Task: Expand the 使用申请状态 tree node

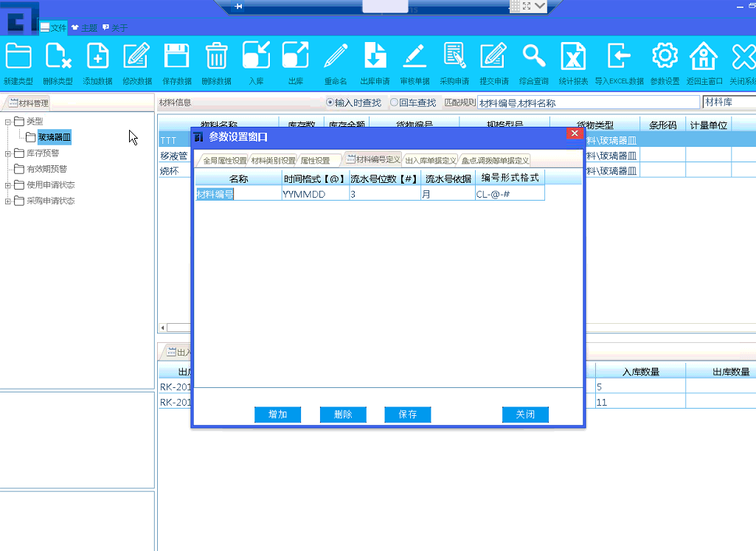Action: [7, 186]
